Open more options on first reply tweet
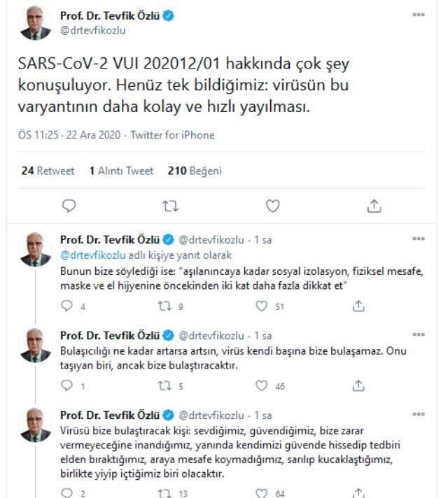 click(x=419, y=239)
